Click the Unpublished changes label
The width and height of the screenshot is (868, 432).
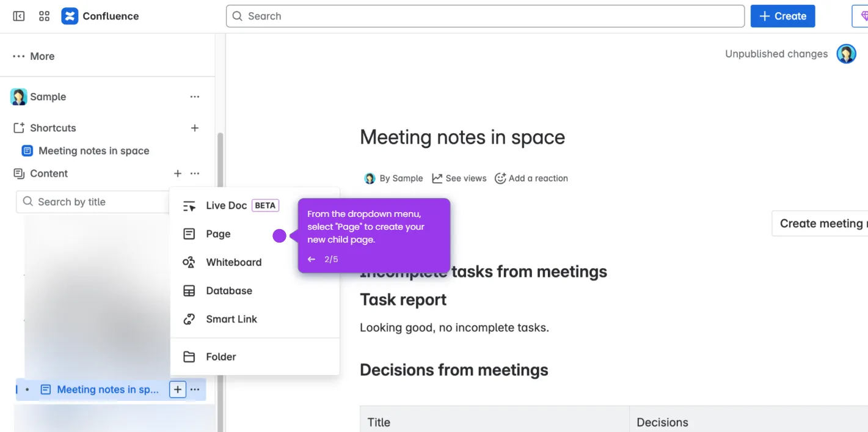776,54
